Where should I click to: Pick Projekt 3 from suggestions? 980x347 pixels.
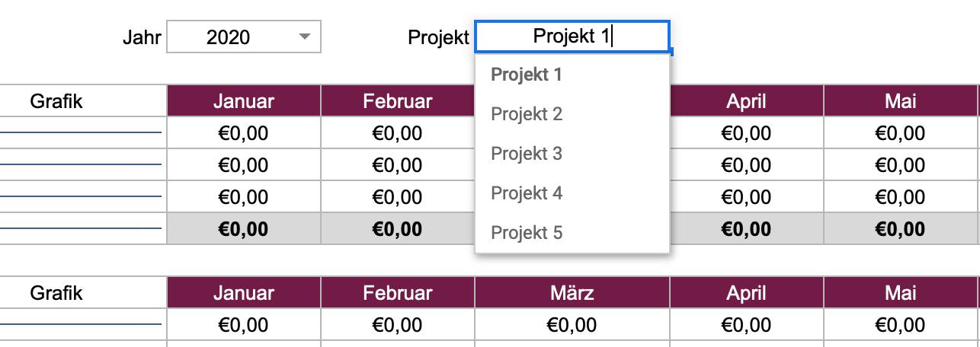(x=527, y=154)
